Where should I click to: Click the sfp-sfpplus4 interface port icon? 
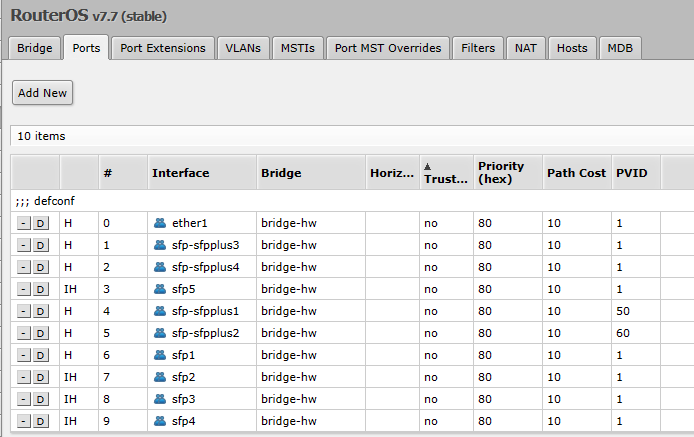[160, 267]
